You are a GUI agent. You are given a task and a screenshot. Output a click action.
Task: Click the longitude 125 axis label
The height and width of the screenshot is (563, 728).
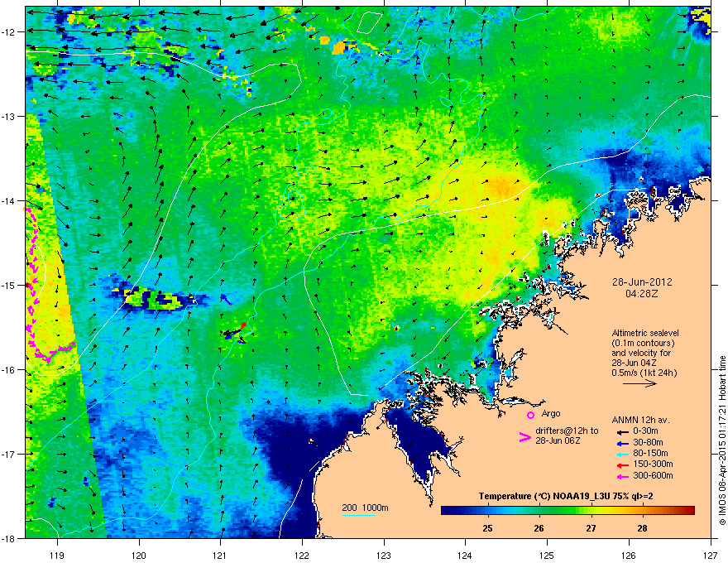pos(547,555)
